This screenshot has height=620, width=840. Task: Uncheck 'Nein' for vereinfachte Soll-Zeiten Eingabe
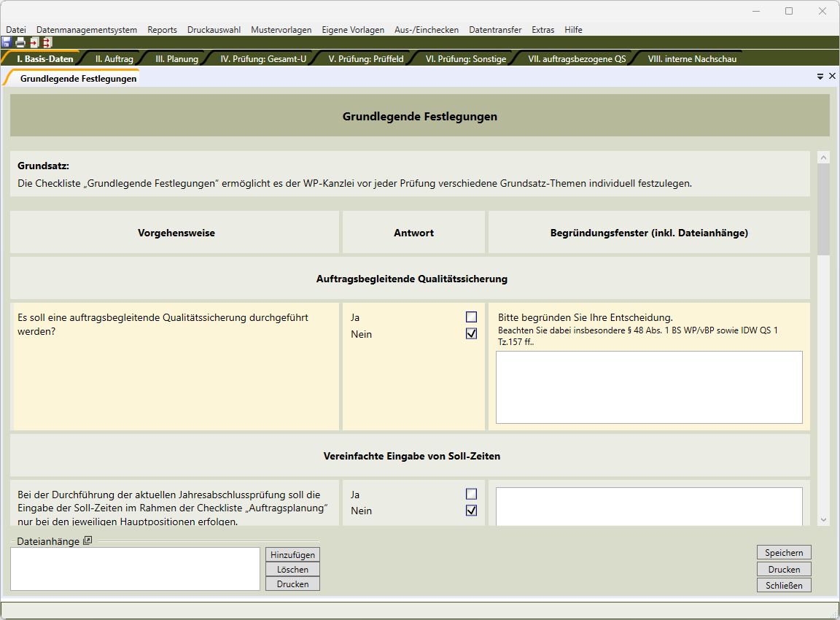(x=471, y=511)
